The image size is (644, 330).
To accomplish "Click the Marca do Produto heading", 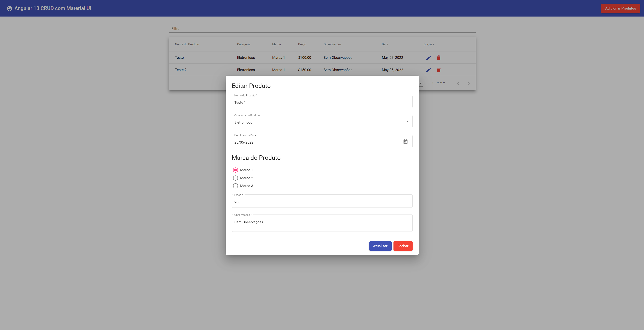I will 256,158.
